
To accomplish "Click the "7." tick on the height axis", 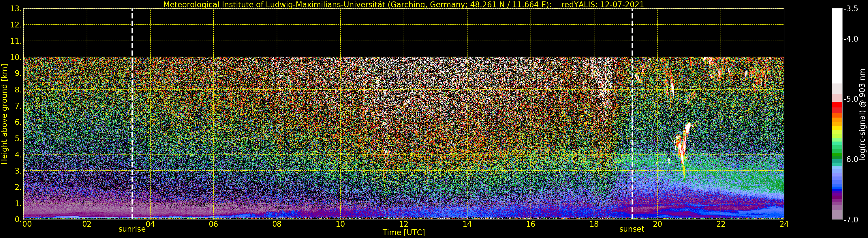I will coord(18,106).
